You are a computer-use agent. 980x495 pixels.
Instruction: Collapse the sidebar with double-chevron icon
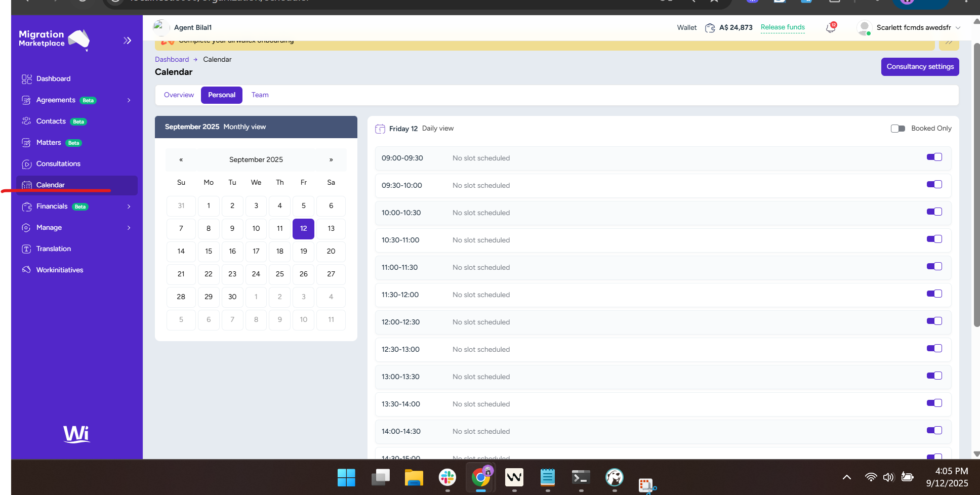coord(128,40)
